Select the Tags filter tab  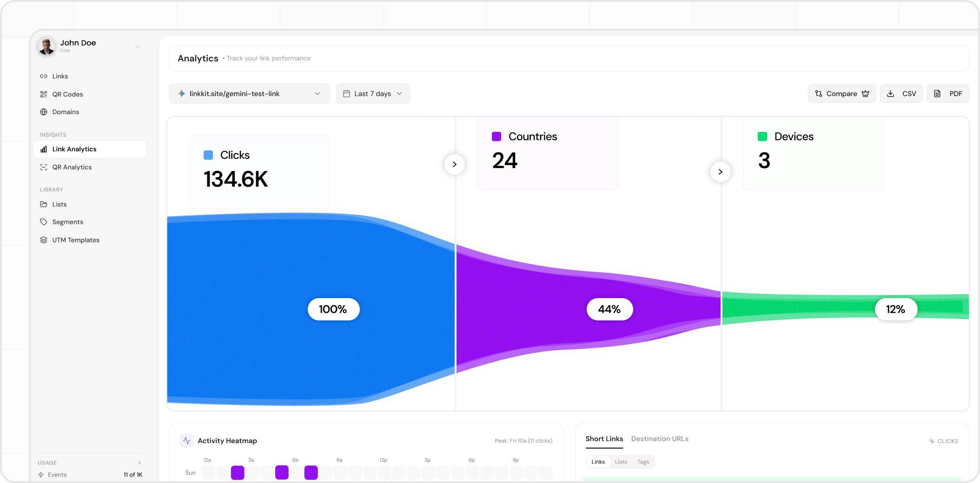point(643,462)
